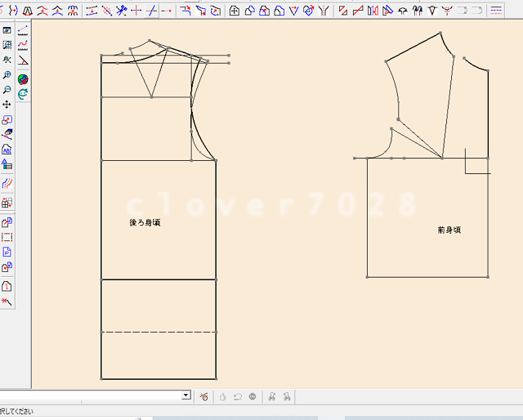
Task: Click the pan move arrows tool
Action: [x=7, y=105]
